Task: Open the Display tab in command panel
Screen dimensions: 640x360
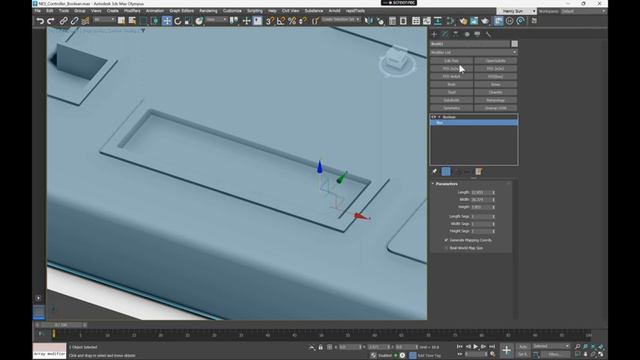Action: (477, 34)
